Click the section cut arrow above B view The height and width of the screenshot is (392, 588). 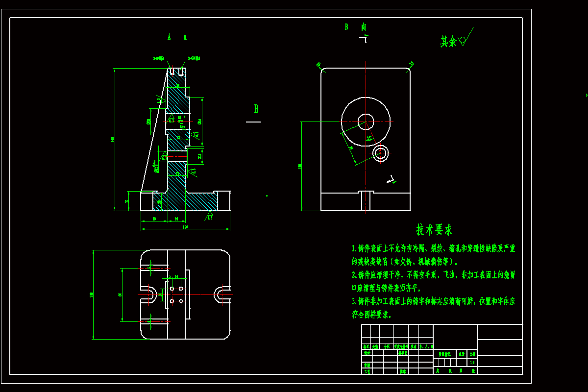363,38
